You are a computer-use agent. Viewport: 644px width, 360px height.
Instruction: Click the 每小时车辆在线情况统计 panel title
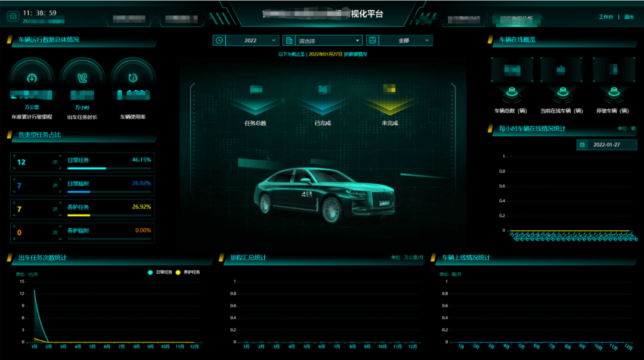(532, 129)
